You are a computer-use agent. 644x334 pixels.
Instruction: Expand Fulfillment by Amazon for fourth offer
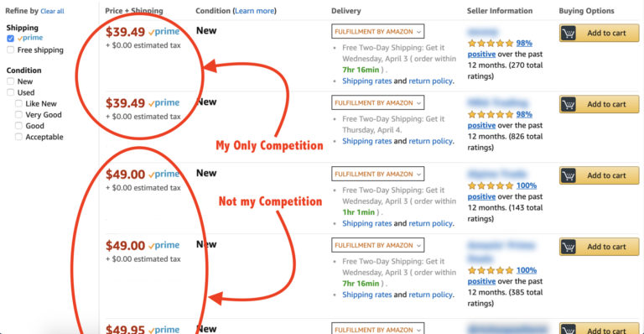(x=377, y=245)
